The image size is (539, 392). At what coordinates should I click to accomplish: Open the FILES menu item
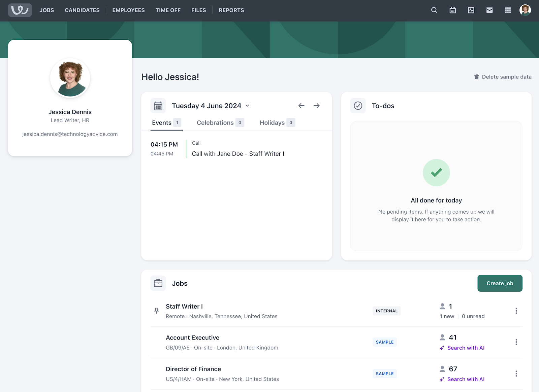(199, 10)
